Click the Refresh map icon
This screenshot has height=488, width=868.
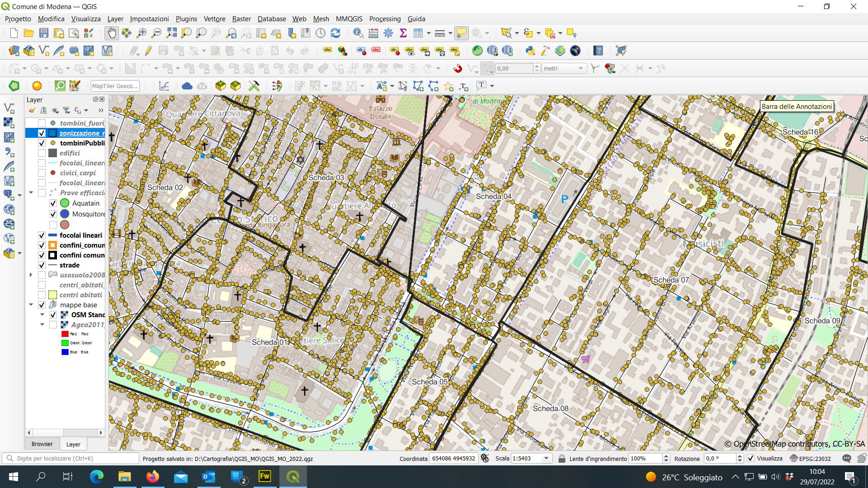pos(335,33)
